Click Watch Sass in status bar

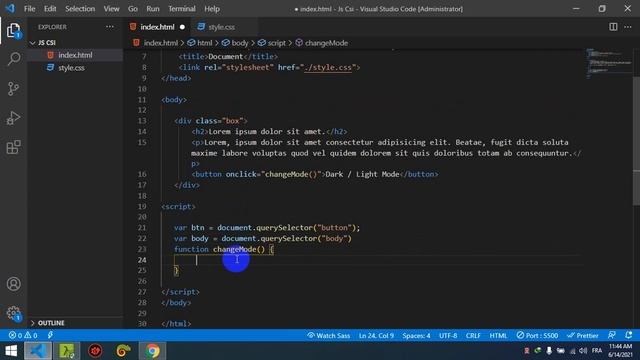(x=329, y=336)
